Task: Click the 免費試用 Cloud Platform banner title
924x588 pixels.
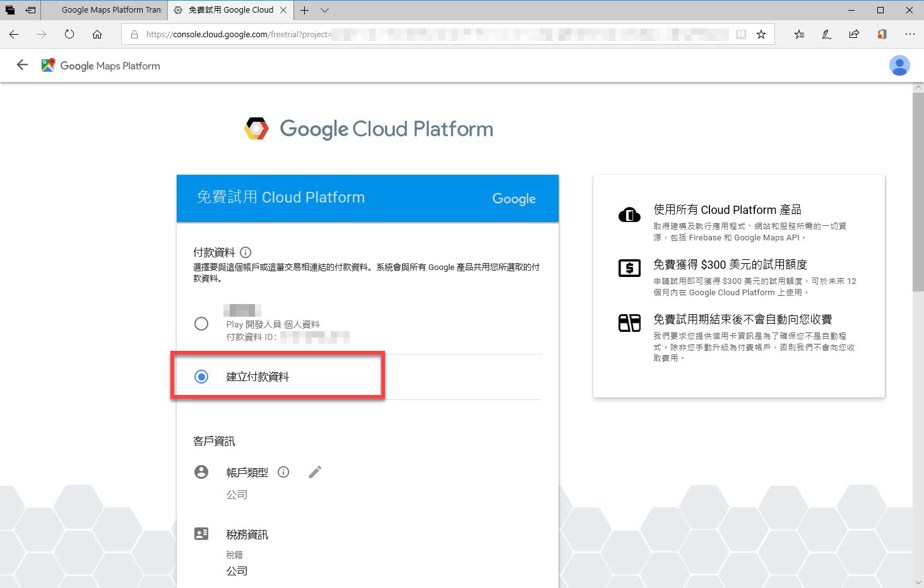Action: coord(281,197)
